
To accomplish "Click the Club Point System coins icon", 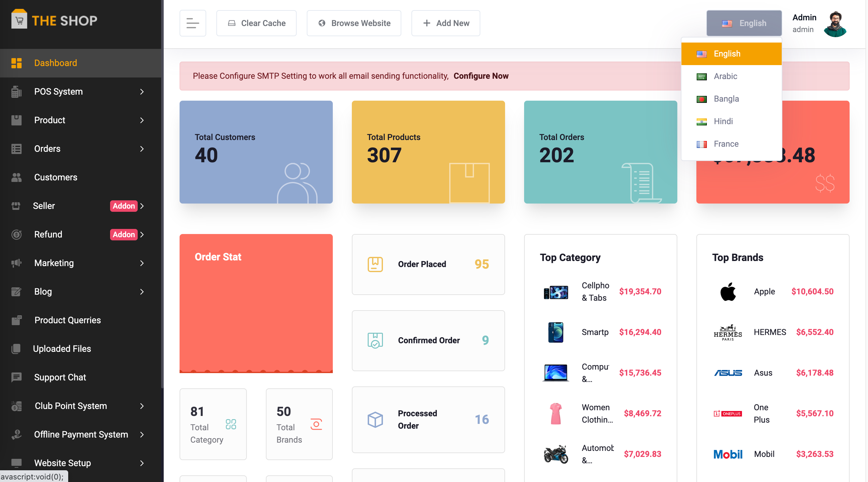I will coord(16,406).
